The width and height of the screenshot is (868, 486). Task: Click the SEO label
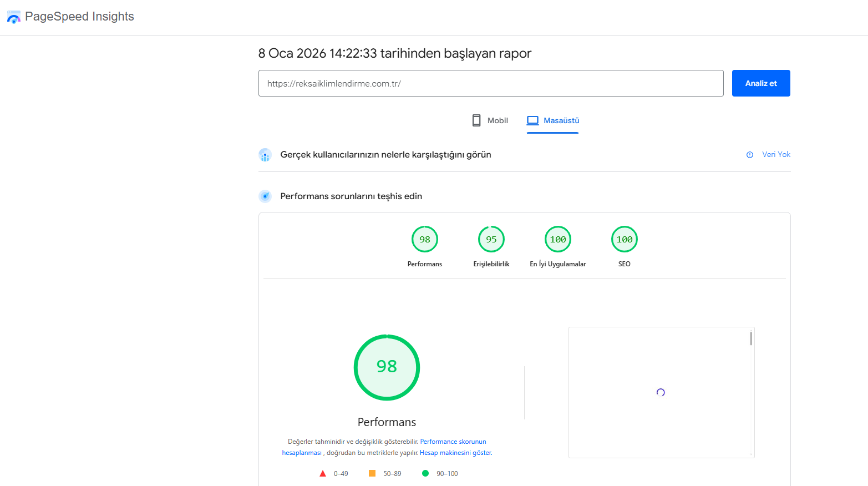tap(625, 264)
